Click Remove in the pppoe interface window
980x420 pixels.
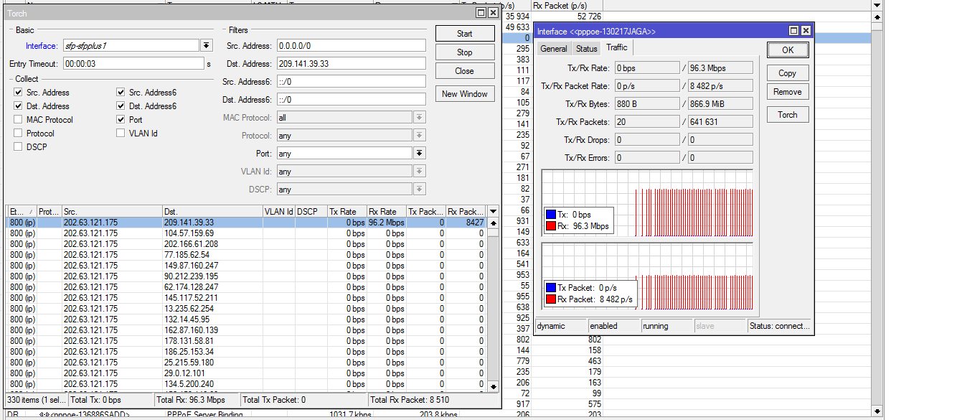(x=788, y=92)
